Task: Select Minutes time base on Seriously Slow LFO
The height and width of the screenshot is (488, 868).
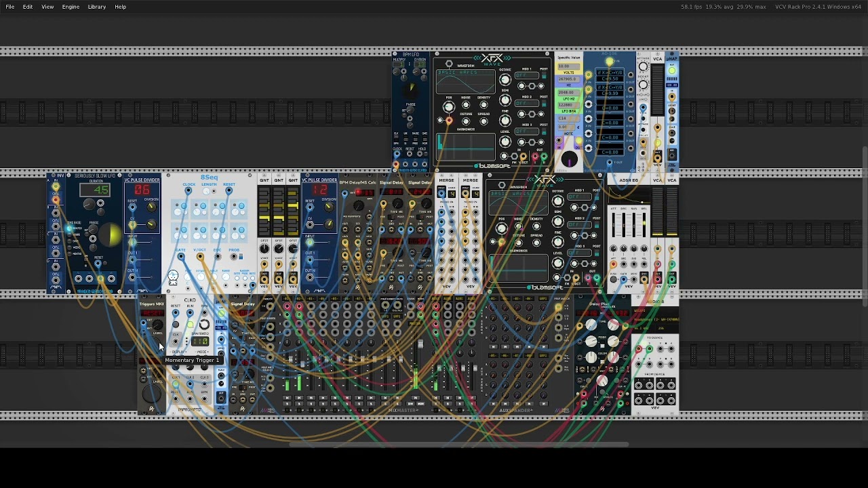Action: (69, 228)
